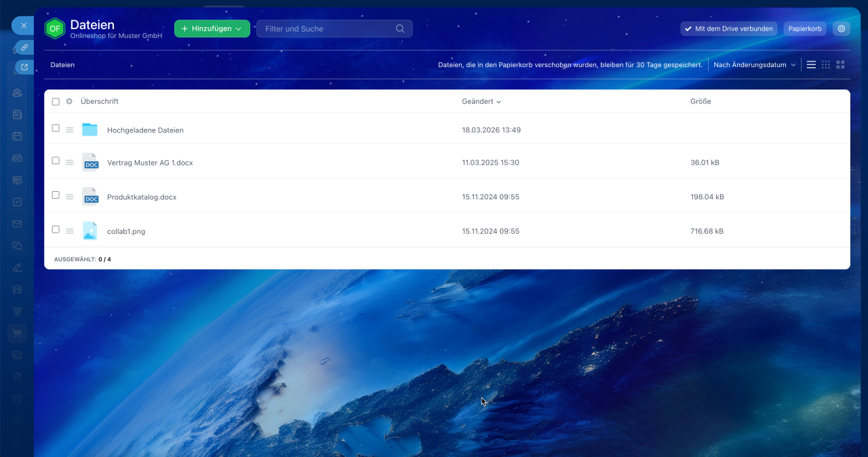Click date 11.03.2025 15:30
The image size is (868, 457).
pyautogui.click(x=490, y=163)
